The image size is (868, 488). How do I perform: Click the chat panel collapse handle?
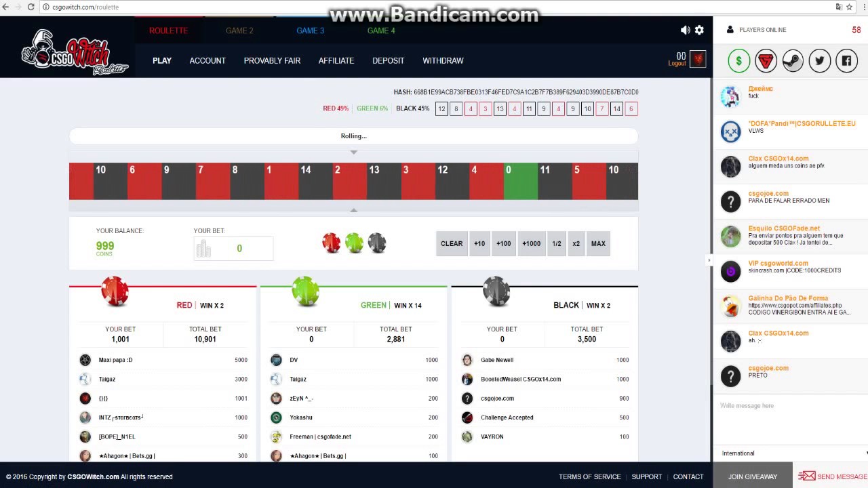pyautogui.click(x=709, y=260)
